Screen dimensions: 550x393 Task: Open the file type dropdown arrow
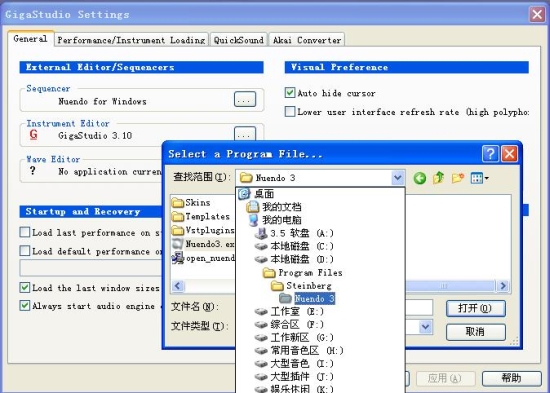coord(425,327)
